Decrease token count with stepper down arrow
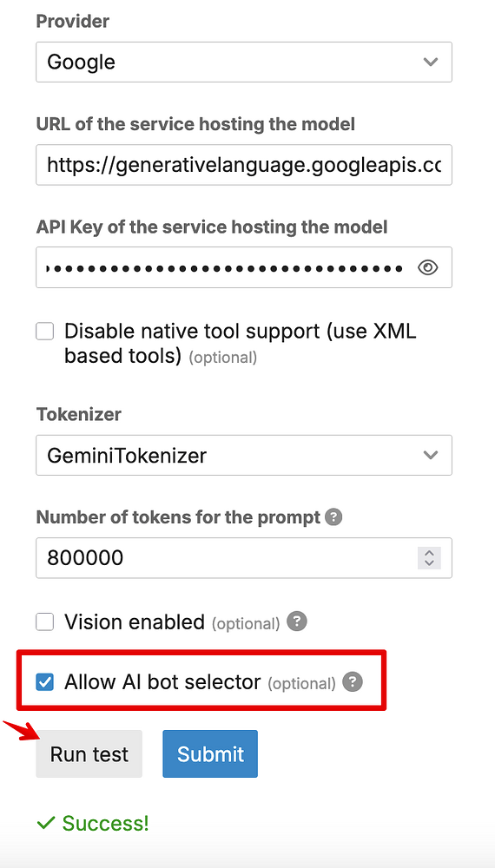This screenshot has width=495, height=868. coord(428,563)
